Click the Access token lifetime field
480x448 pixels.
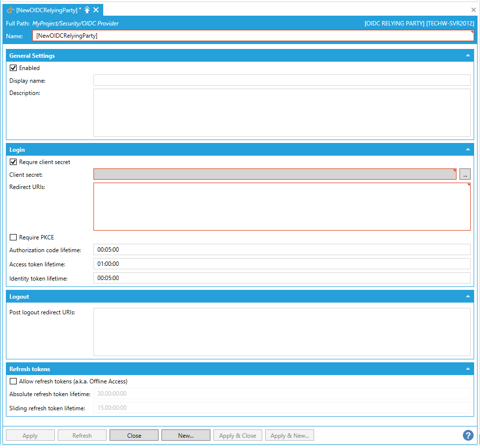pyautogui.click(x=282, y=264)
